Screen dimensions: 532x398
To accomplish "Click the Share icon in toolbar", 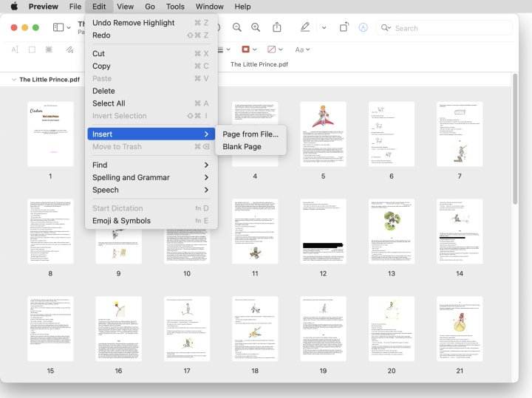I will pos(277,27).
